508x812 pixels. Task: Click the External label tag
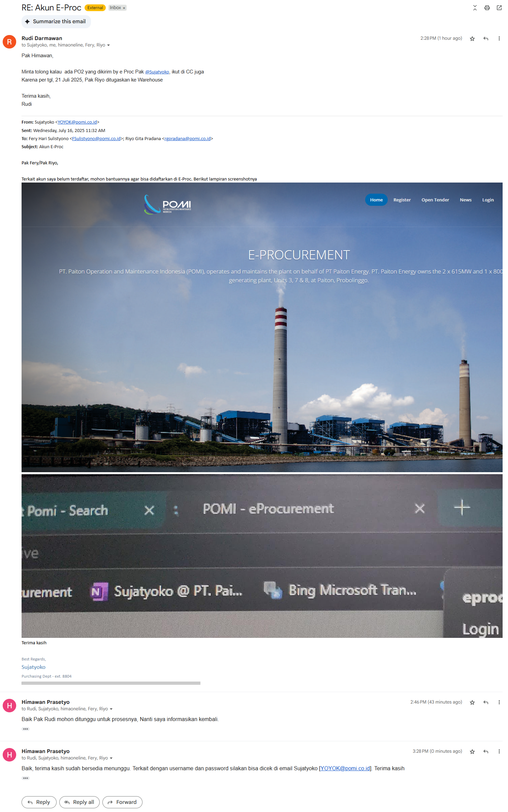coord(95,8)
